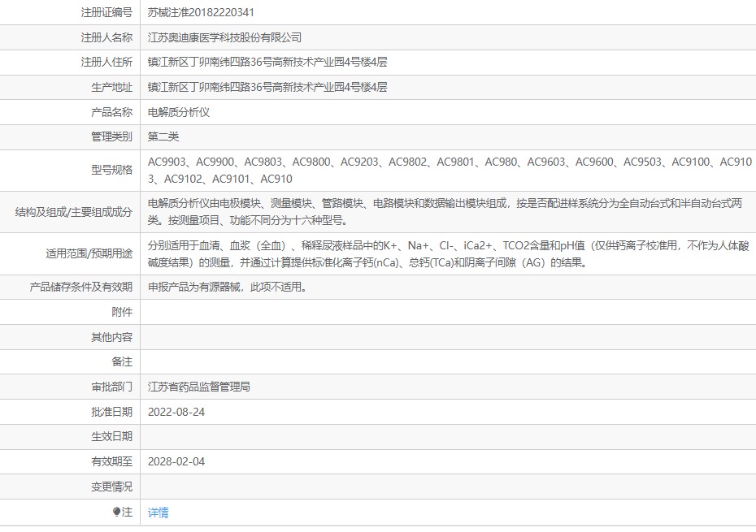
Task: Click intended use text starting 分别适用于血清
Action: pos(449,254)
